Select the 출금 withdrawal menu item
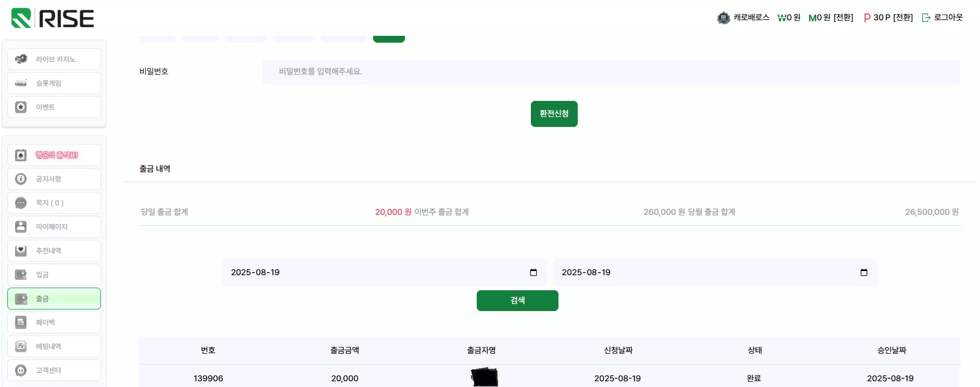 (54, 299)
